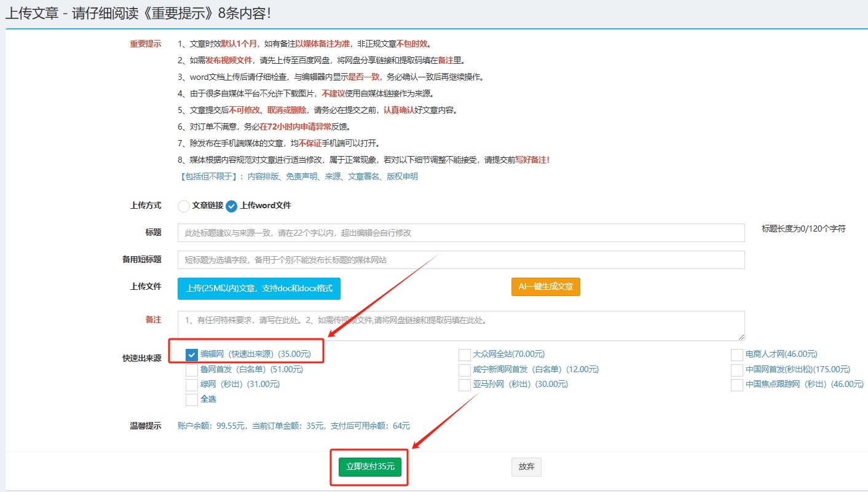Click the 放弃 abandon button

tap(526, 467)
